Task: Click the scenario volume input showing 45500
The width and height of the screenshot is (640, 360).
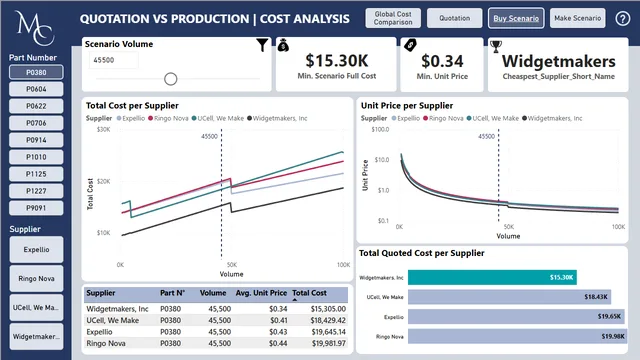Action: pos(113,60)
